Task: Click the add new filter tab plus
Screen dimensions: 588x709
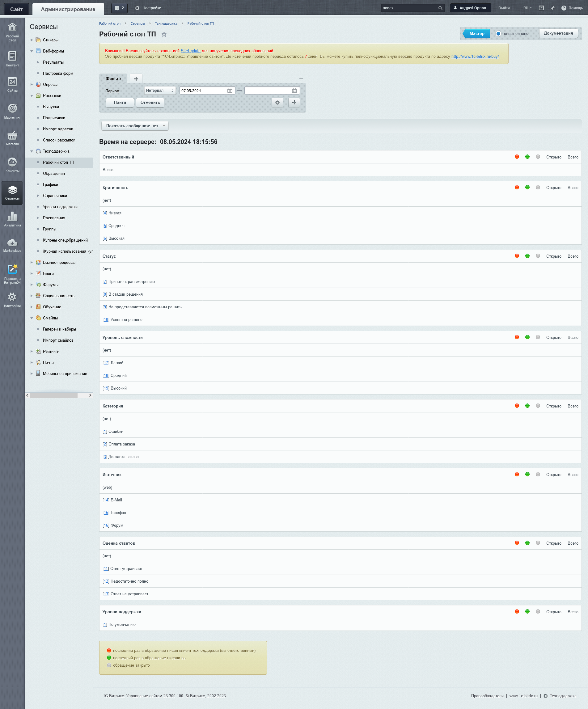Action: (x=136, y=79)
